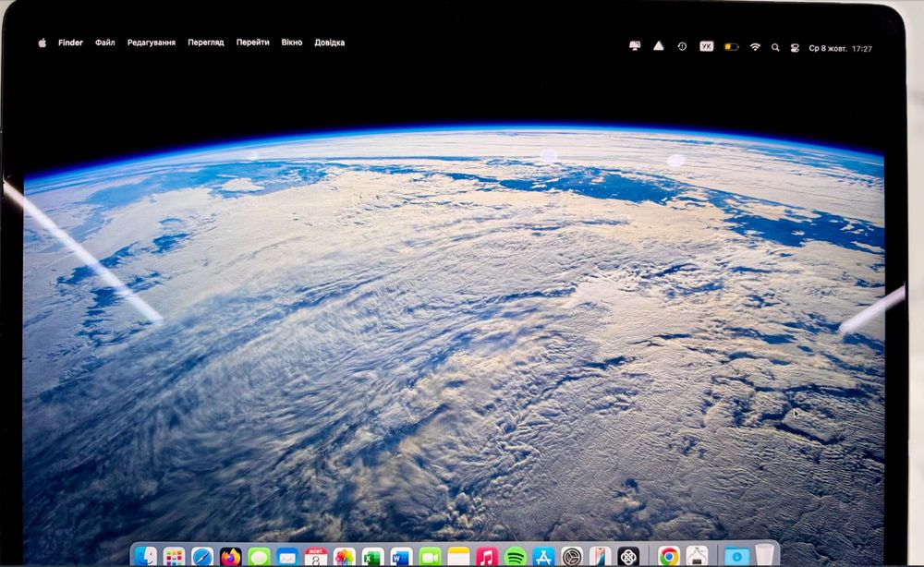924x567 pixels.
Task: Open the Файл menu
Action: point(105,42)
